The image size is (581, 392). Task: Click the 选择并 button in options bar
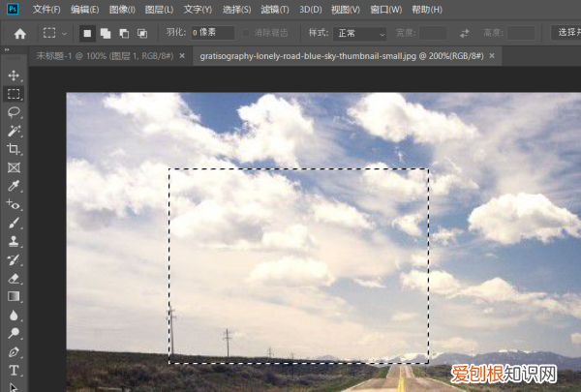(566, 33)
